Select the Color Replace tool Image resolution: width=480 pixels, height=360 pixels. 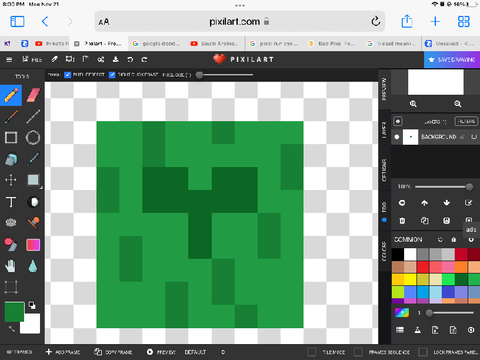11,245
